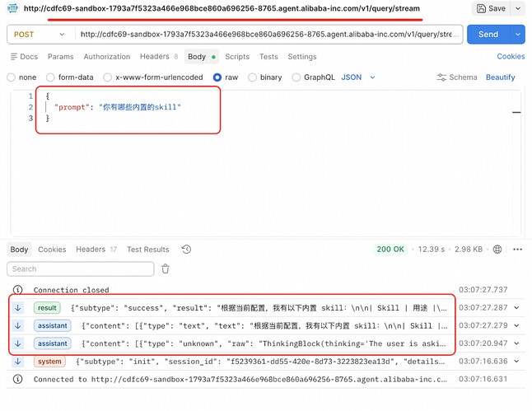Screen dimensions: 532x411
Task: Switch to the Params tab
Action: (x=60, y=57)
